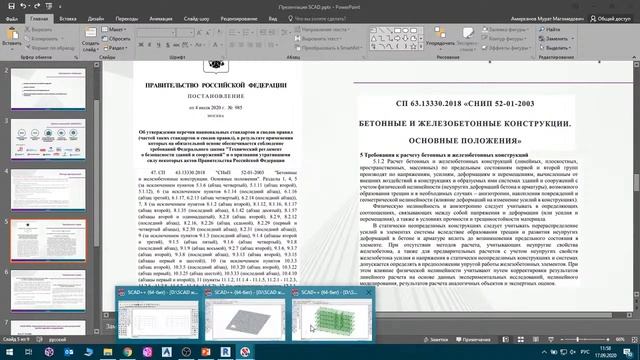Open Заливка фигуры shape fill menu
640x360 pixels.
(505, 29)
